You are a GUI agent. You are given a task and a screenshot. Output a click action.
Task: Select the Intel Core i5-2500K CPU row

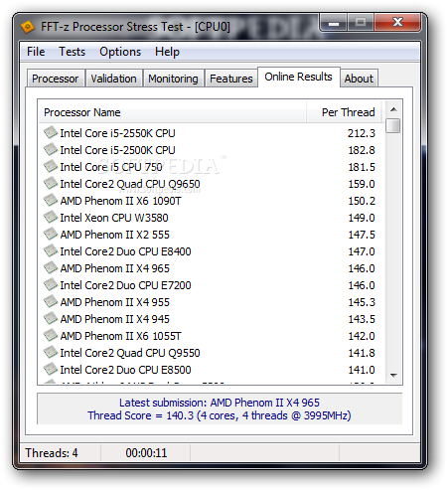coord(212,150)
